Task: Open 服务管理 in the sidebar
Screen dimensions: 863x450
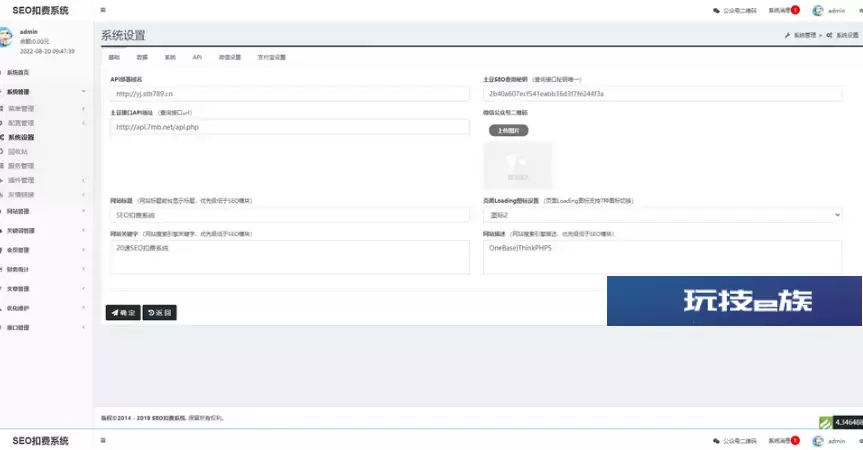Action: point(21,166)
